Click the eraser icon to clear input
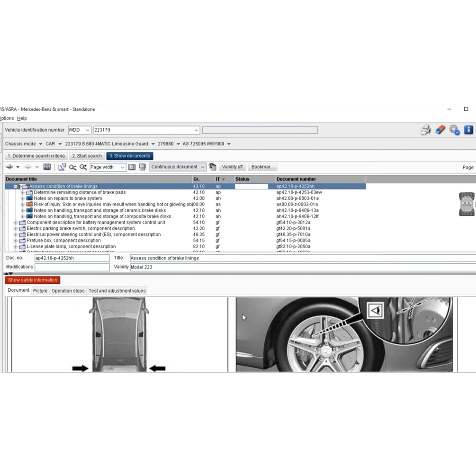Screen dimensions: 476x476 point(440,130)
